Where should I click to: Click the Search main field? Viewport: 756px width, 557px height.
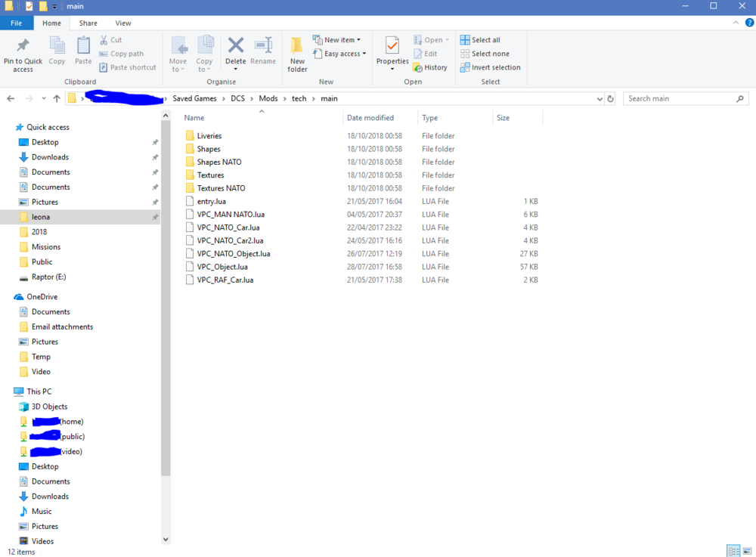click(x=686, y=98)
